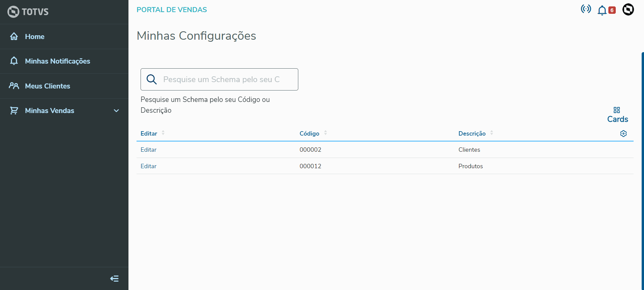Click the red notification count badge
The width and height of the screenshot is (644, 290).
[x=612, y=10]
